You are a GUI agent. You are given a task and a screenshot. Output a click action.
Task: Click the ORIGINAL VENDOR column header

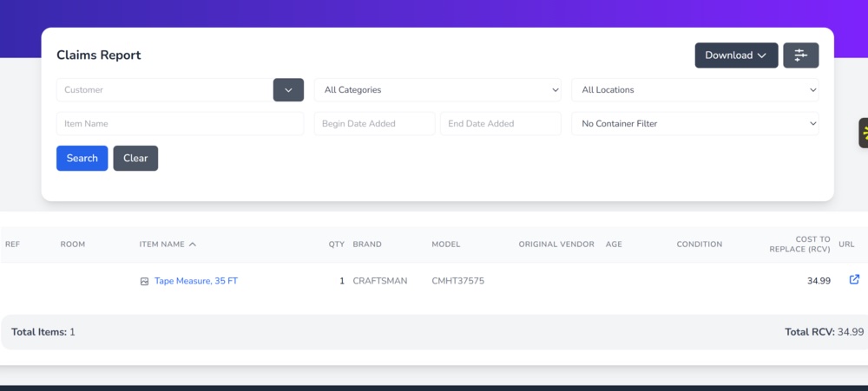tap(556, 244)
